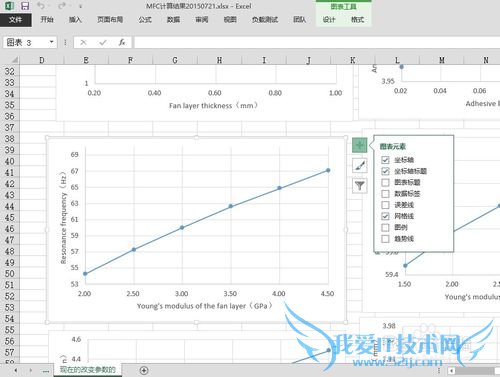Click the Insert Function fx icon
500x377 pixels.
pos(122,42)
